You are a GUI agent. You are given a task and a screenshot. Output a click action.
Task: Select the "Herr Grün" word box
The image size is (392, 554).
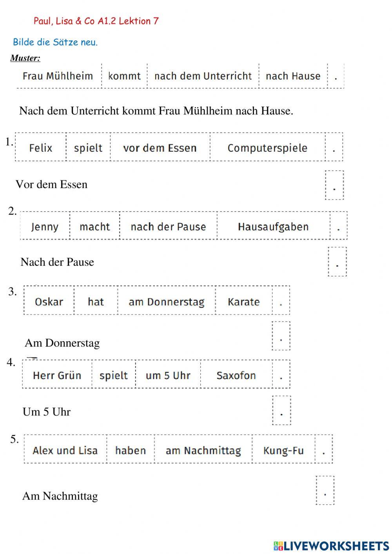pyautogui.click(x=57, y=375)
